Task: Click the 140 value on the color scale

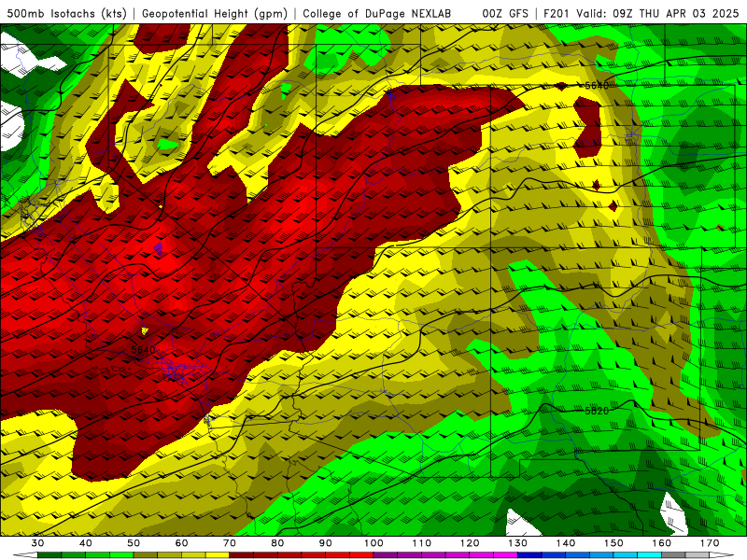Action: (x=566, y=543)
